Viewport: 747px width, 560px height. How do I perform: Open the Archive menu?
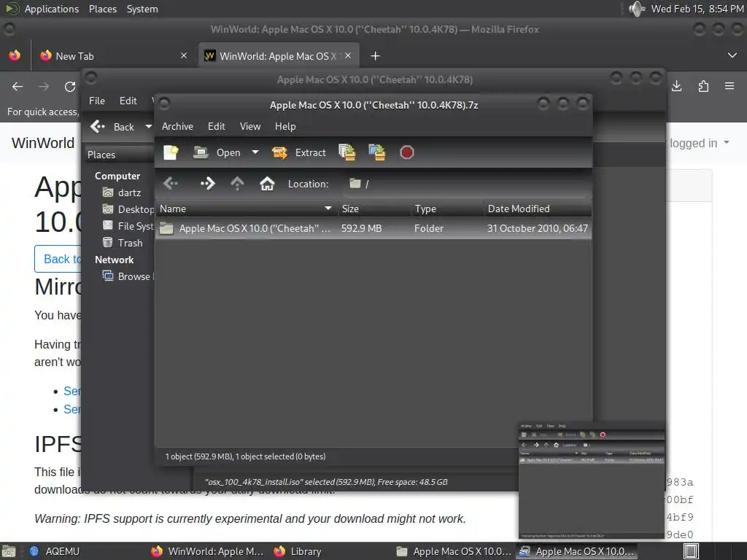click(x=177, y=126)
